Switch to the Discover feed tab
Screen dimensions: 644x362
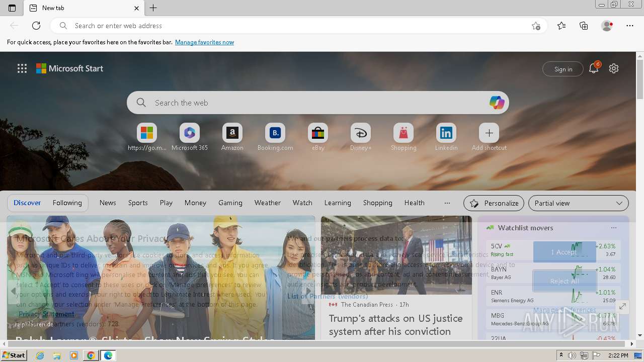(x=27, y=203)
